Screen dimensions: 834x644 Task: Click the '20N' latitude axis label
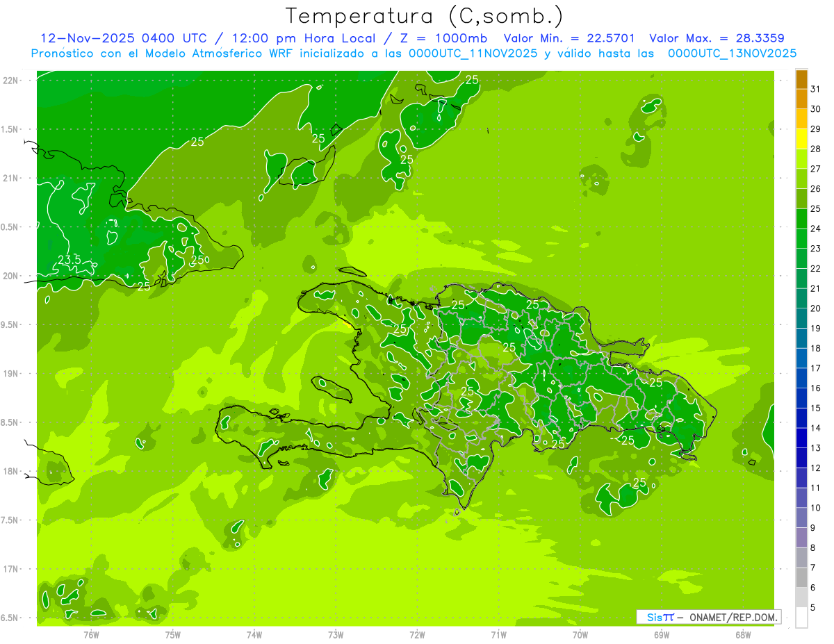(x=11, y=276)
